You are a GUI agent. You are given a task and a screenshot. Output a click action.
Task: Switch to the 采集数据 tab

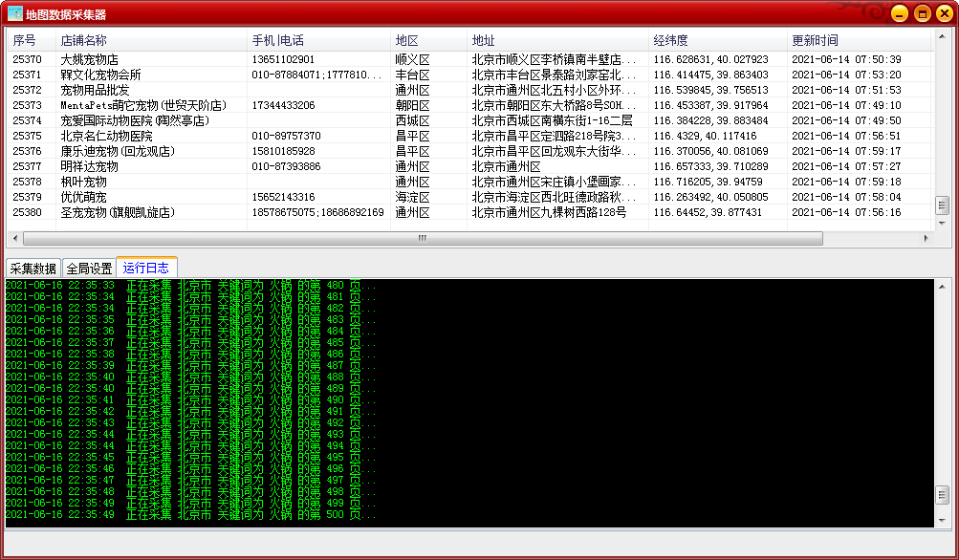coord(33,269)
